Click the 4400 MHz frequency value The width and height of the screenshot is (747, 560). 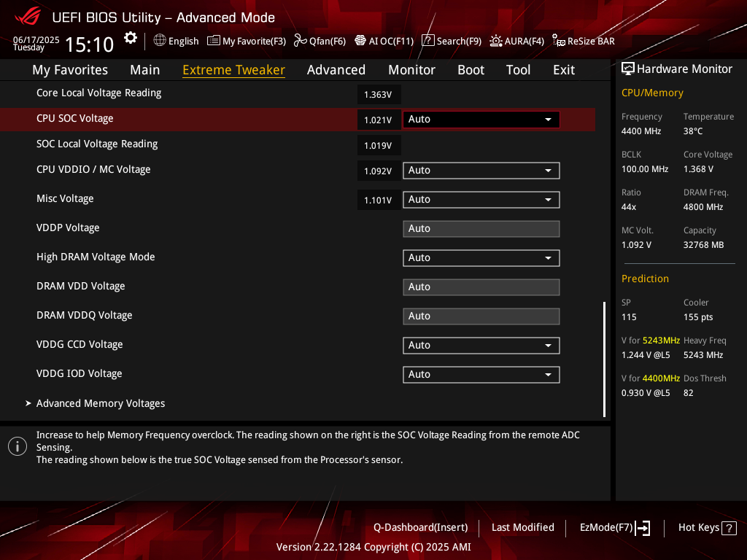(x=641, y=131)
